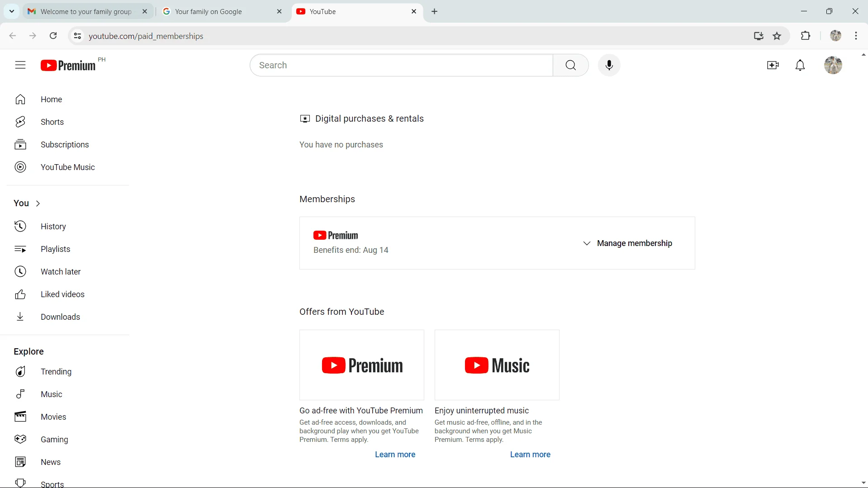The width and height of the screenshot is (868, 488).
Task: Open the browser extensions puzzle icon
Action: [806, 36]
